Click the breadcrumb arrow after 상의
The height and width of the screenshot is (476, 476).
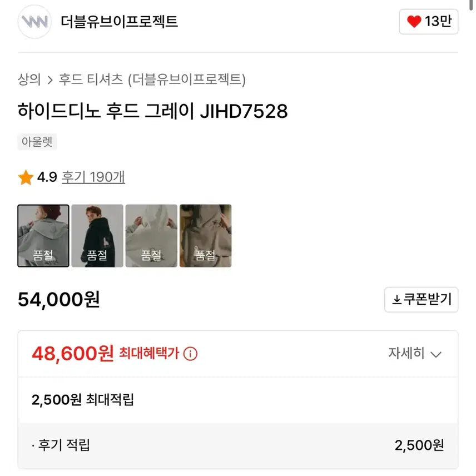point(50,80)
